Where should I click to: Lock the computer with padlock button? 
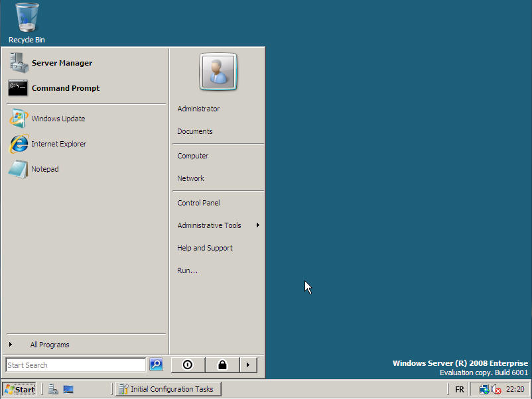(222, 365)
